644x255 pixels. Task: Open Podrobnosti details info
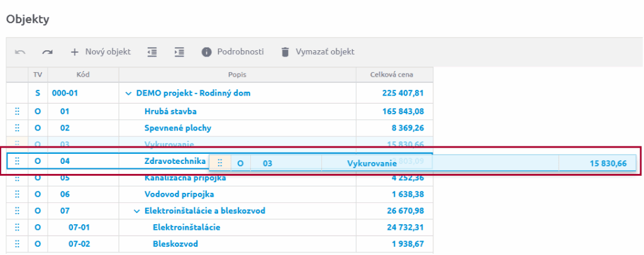(x=233, y=52)
